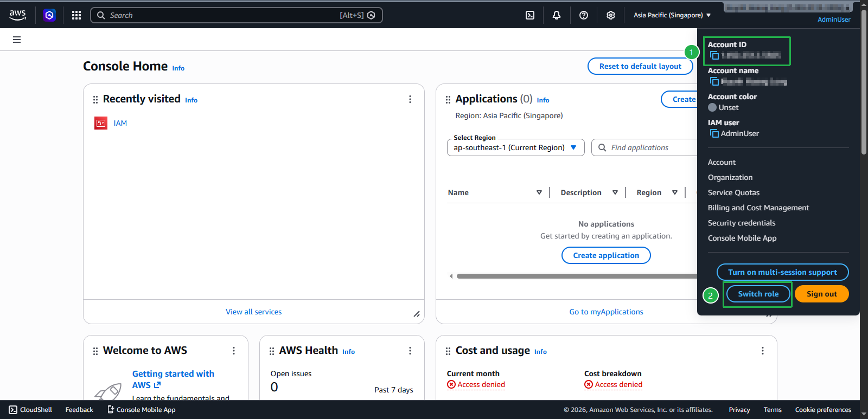868x419 pixels.
Task: Open the Asia Pacific (Singapore) region dropdown
Action: 672,15
